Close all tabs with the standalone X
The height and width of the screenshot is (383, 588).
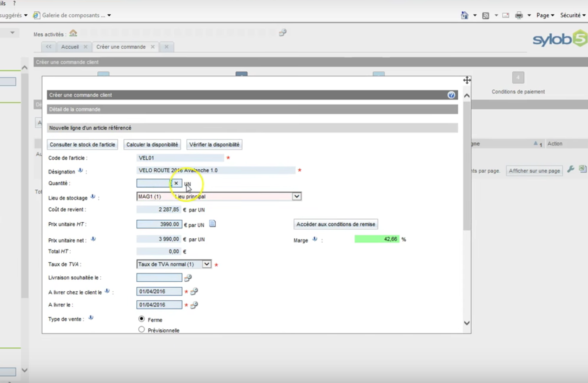[166, 47]
